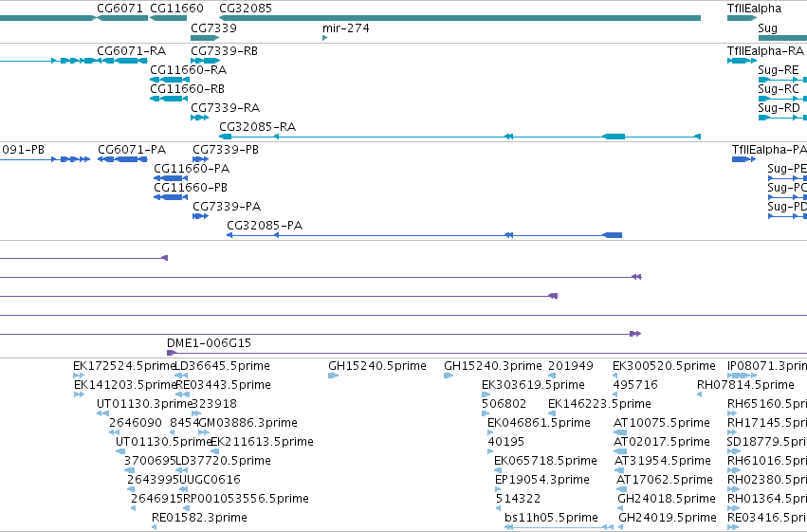This screenshot has height=532, width=807.
Task: Click the bs11h05.5prime spliced EST glyph
Action: pyautogui.click(x=559, y=527)
